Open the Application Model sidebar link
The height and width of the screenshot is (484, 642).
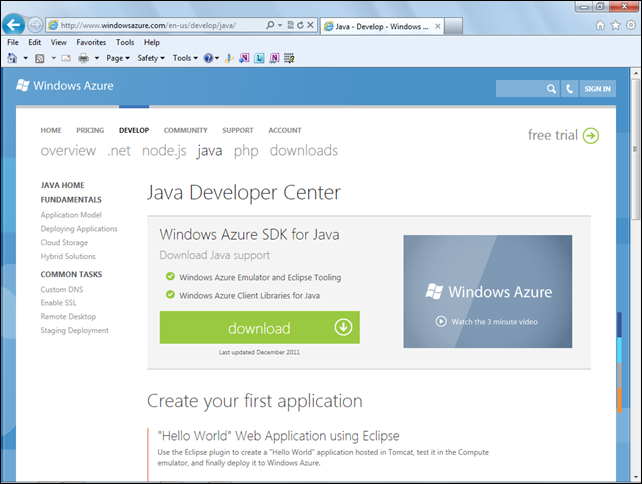pos(71,215)
